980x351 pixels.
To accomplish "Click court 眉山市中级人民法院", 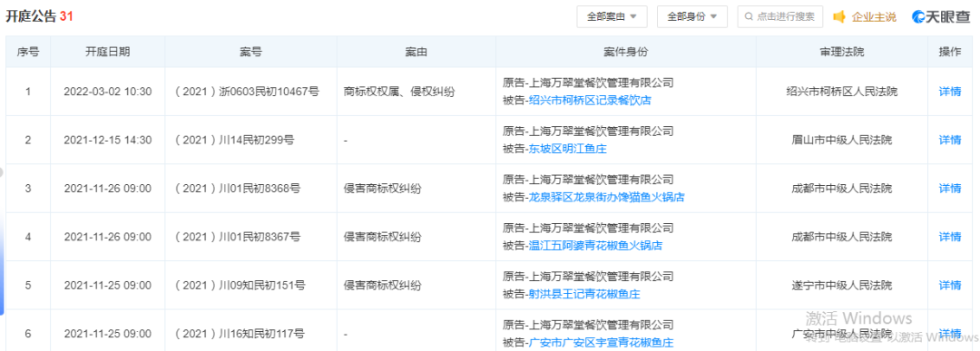I will 842,140.
